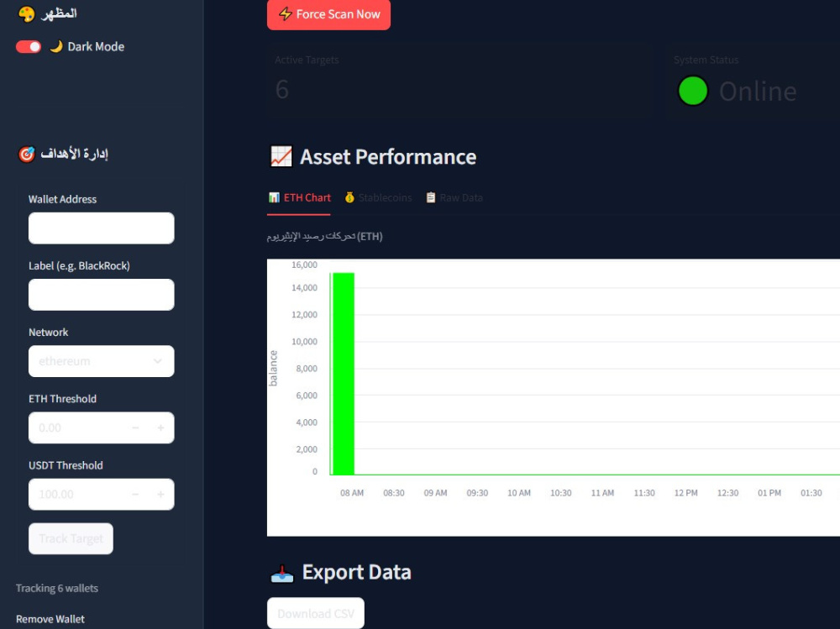Viewport: 840px width, 629px height.
Task: Click the Export Data heading
Action: point(356,572)
